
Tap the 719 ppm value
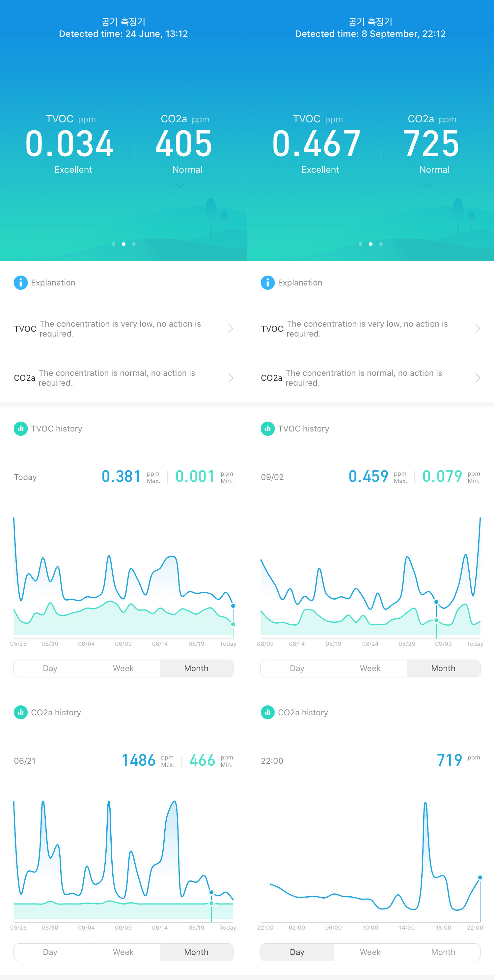(450, 760)
